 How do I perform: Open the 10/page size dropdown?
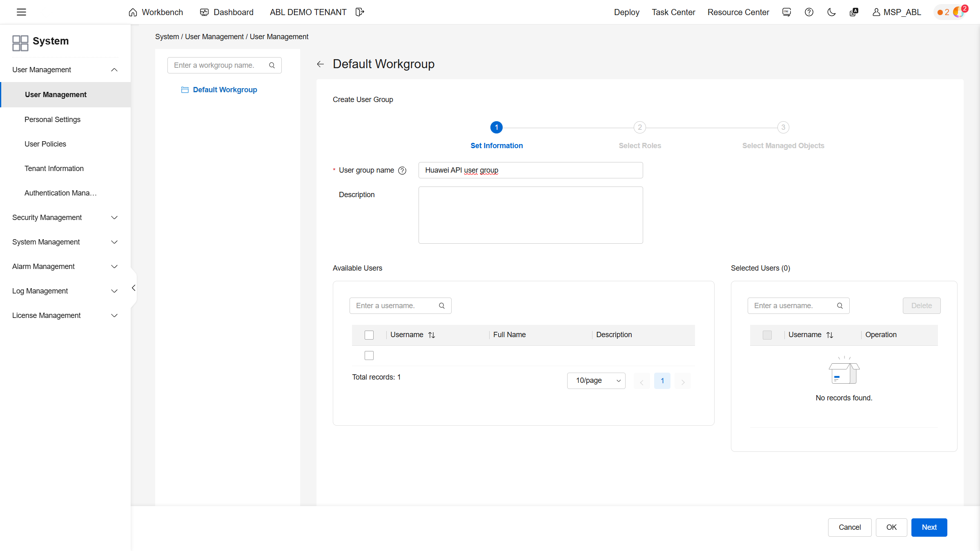coord(596,381)
